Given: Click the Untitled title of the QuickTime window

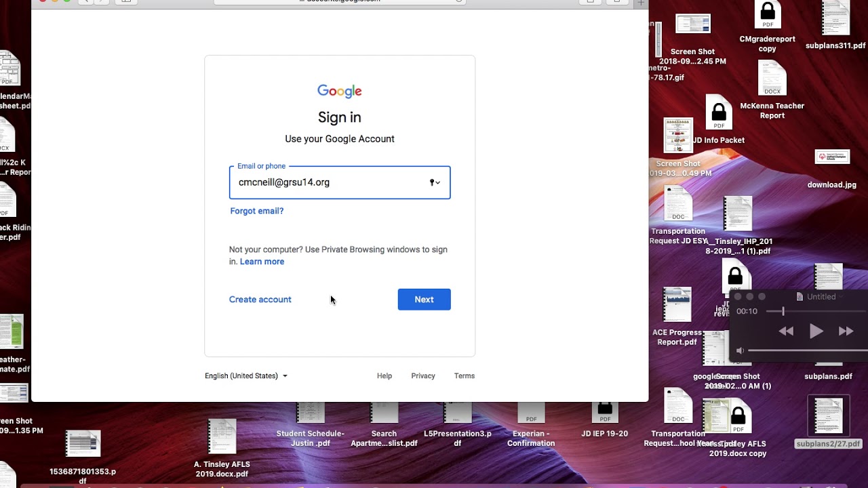Looking at the screenshot, I should pos(821,296).
